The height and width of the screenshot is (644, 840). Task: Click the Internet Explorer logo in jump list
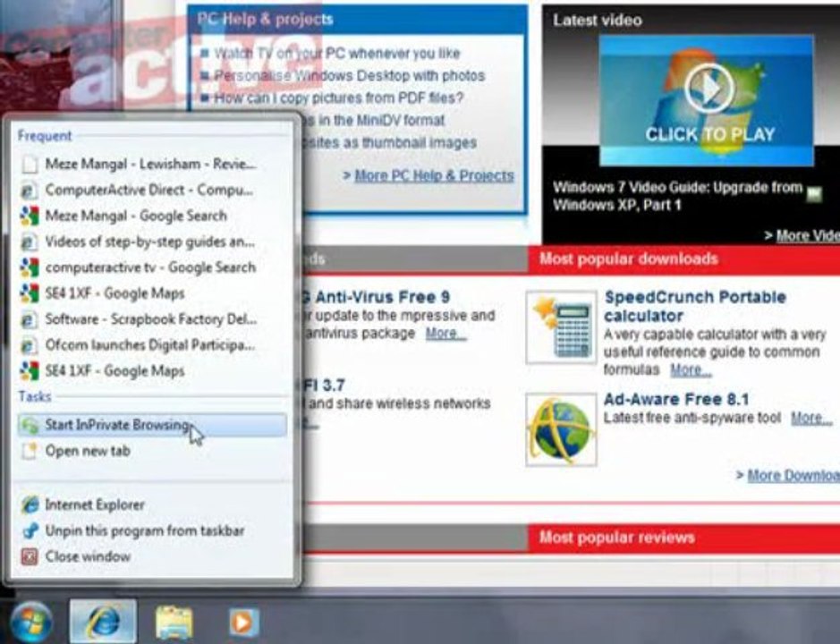pyautogui.click(x=30, y=504)
